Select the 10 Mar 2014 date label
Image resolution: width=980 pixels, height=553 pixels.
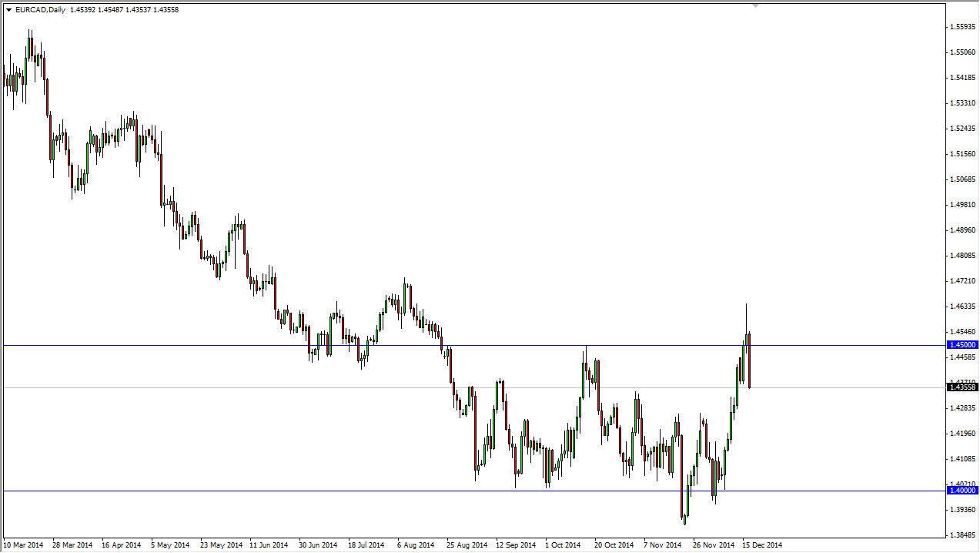click(25, 545)
